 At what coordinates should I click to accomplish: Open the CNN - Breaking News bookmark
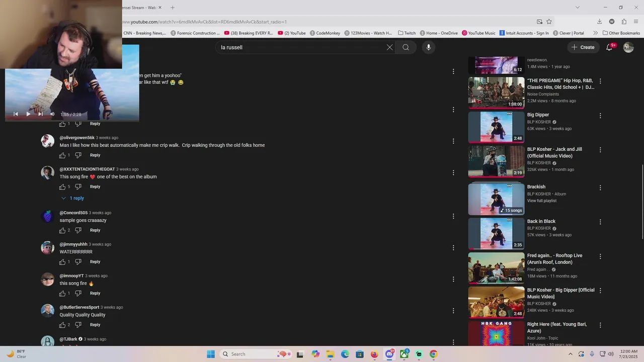(144, 33)
